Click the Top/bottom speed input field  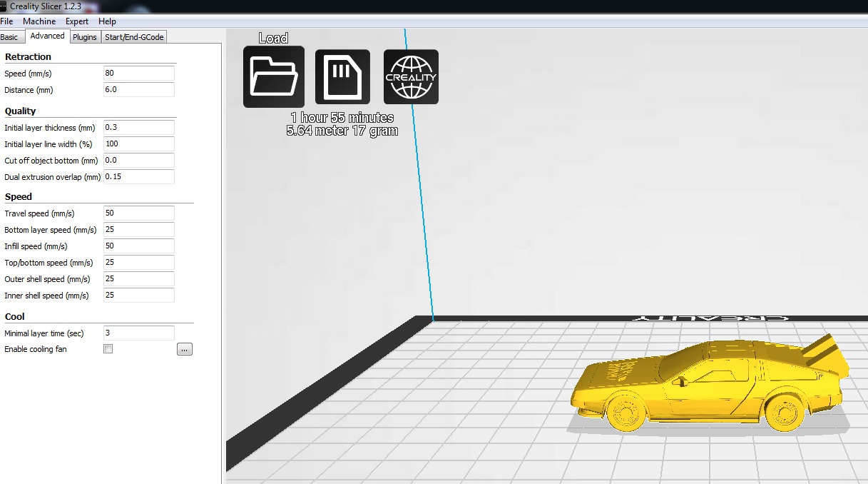pos(139,263)
